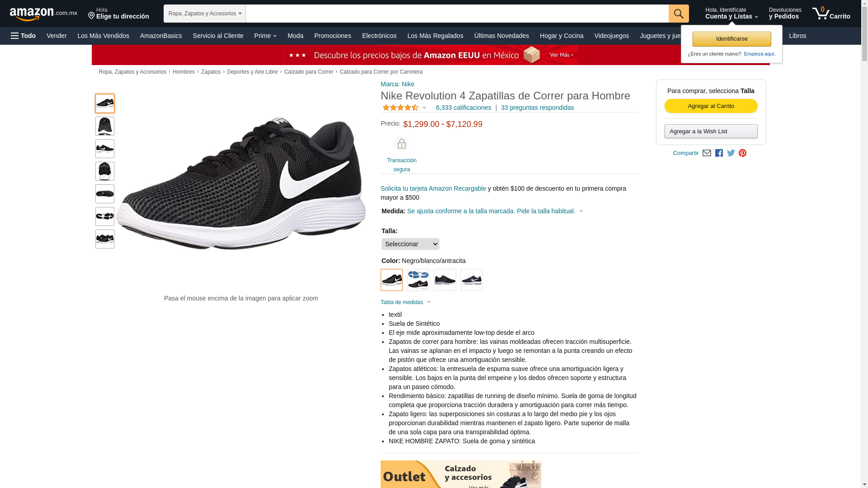868x488 pixels.
Task: Open the Promociones menu item
Action: pos(333,36)
